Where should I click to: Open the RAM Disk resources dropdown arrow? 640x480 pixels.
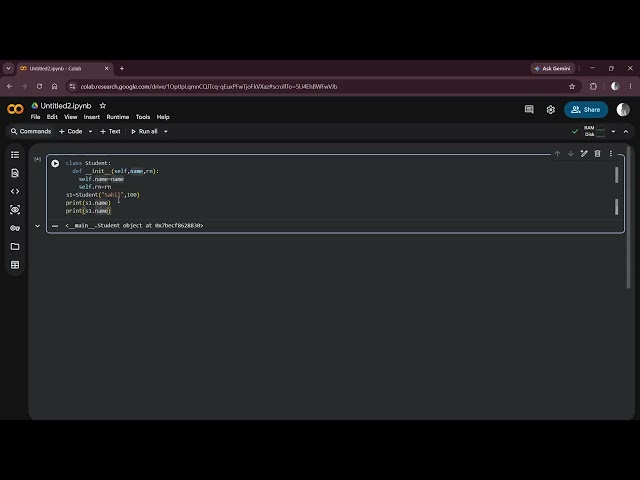(613, 131)
